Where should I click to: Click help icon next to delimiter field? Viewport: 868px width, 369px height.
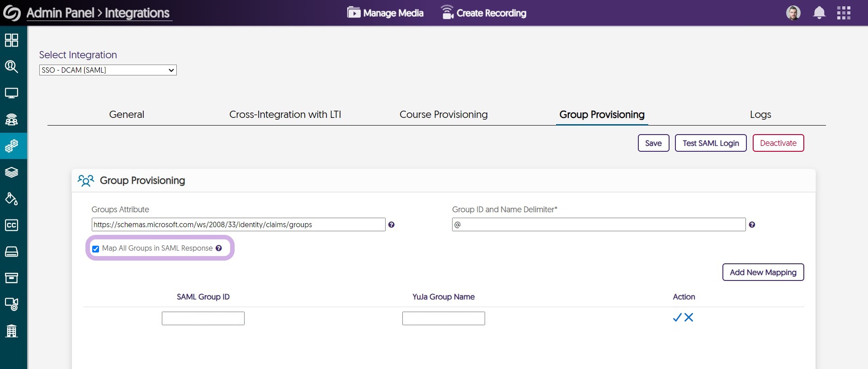[752, 224]
